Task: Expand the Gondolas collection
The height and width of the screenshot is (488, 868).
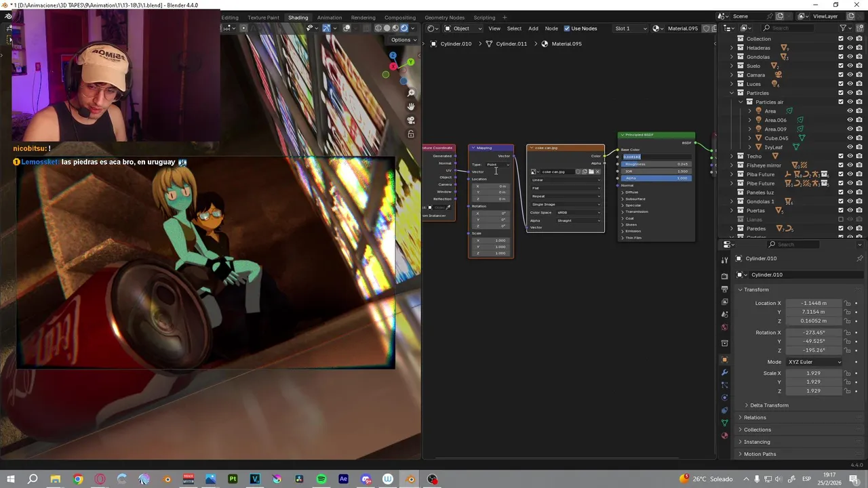Action: (x=732, y=57)
